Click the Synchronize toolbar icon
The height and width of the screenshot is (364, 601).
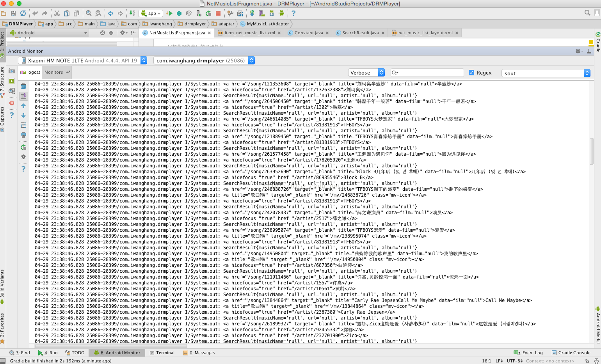tap(23, 13)
